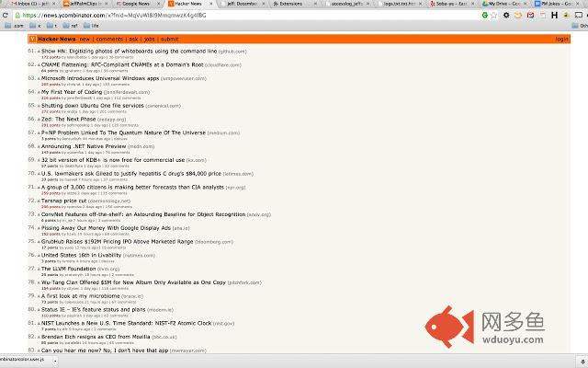Click '(github.com)' domain next to Show HN

pos(232,52)
